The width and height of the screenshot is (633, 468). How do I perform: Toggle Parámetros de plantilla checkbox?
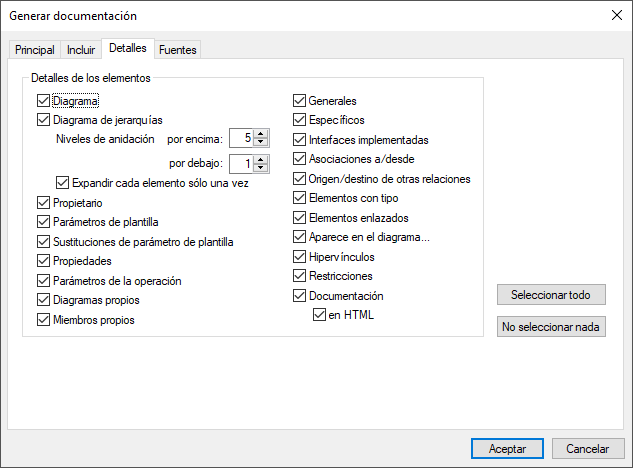(43, 221)
